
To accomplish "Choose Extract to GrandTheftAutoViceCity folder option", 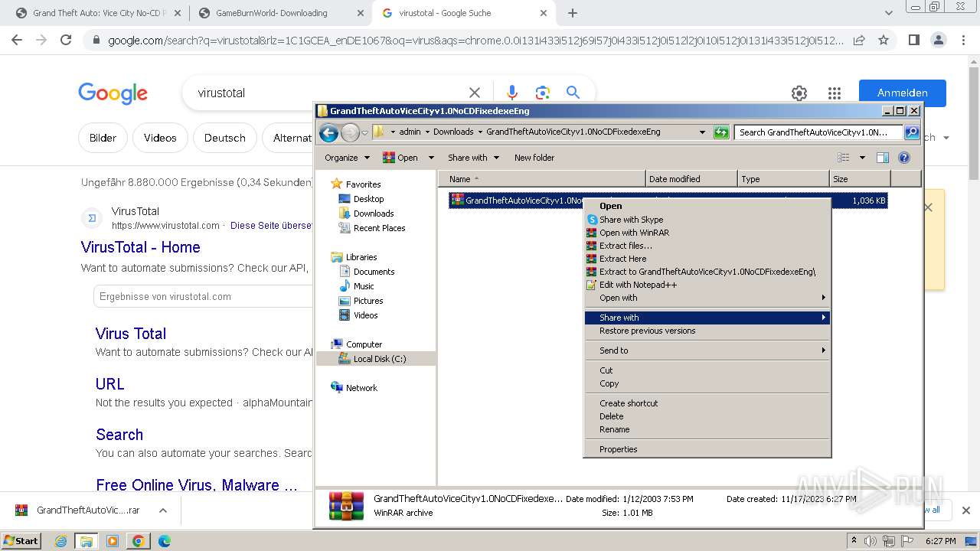I will coord(707,272).
